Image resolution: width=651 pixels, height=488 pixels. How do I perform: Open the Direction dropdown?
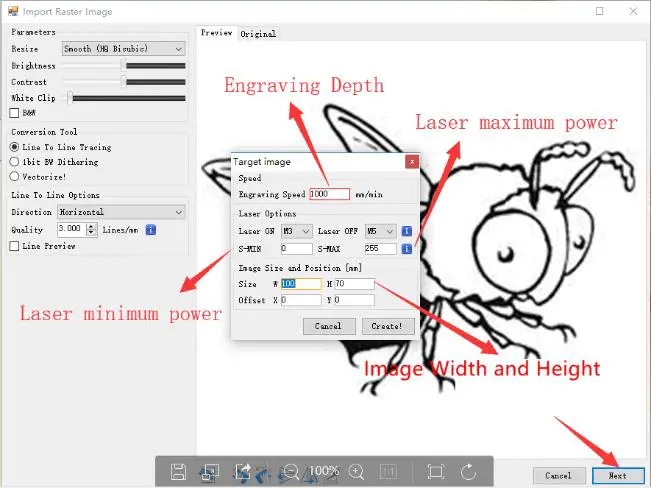point(121,212)
